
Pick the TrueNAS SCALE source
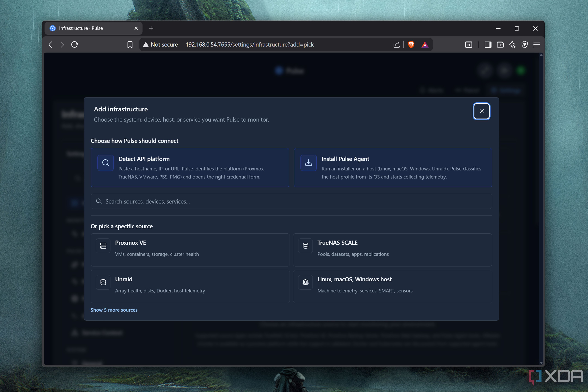click(393, 250)
